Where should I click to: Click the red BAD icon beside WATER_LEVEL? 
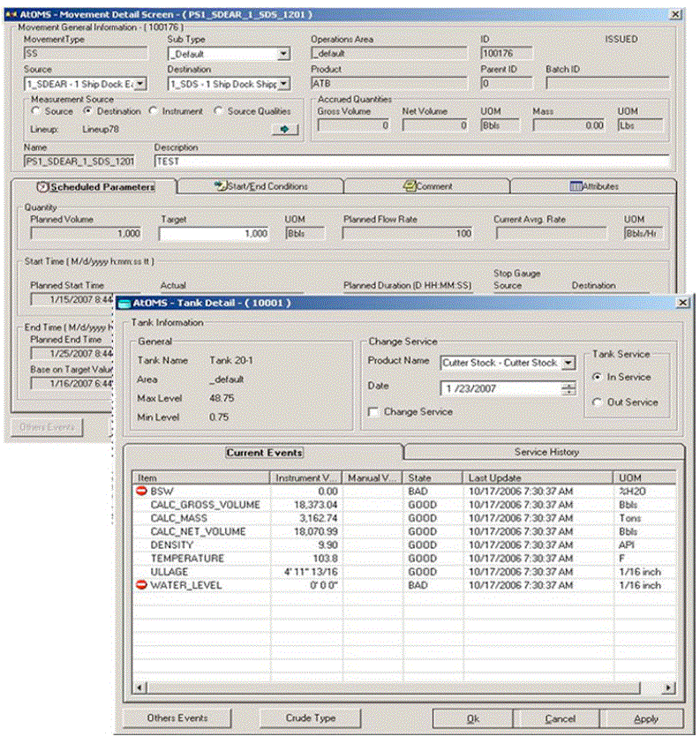141,584
